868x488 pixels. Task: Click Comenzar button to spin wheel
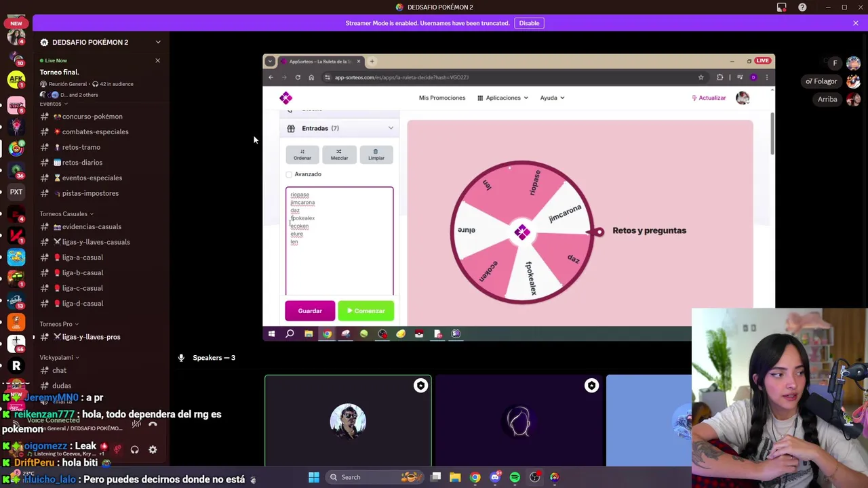pyautogui.click(x=366, y=311)
